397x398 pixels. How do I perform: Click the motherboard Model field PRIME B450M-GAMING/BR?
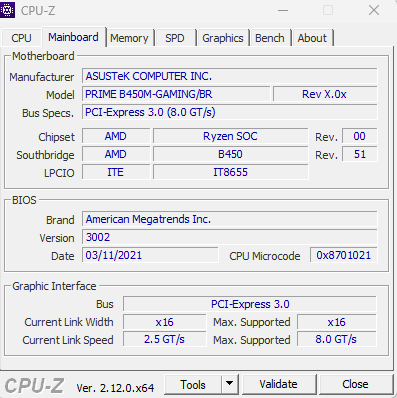click(x=176, y=94)
